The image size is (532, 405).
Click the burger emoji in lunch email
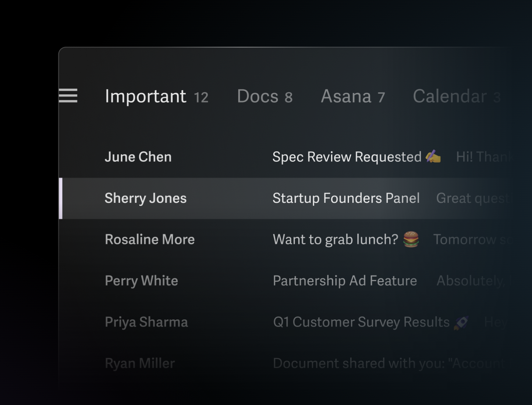[411, 239]
